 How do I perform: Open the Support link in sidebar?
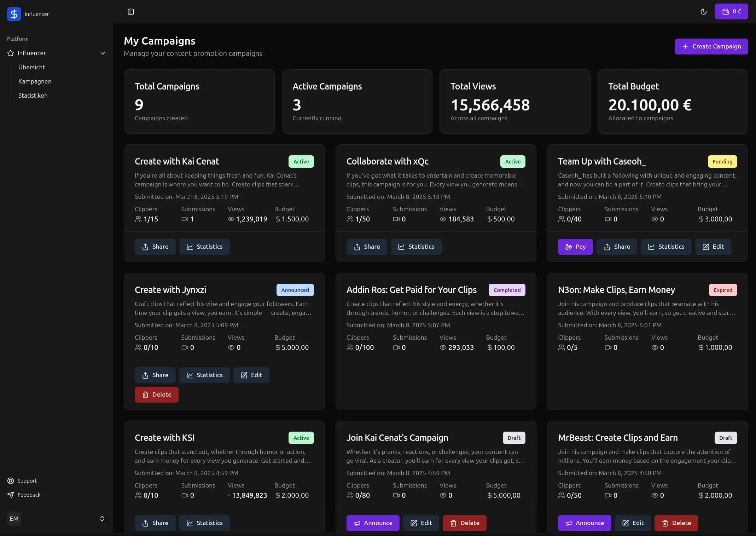click(x=22, y=481)
